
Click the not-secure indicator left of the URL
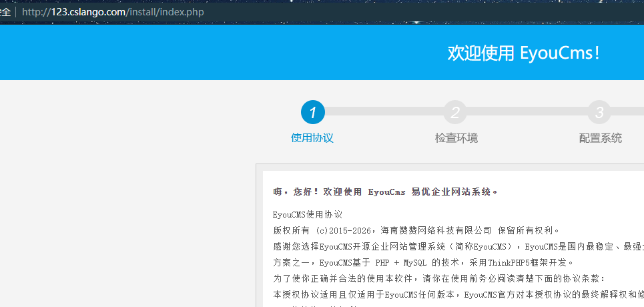pyautogui.click(x=5, y=12)
